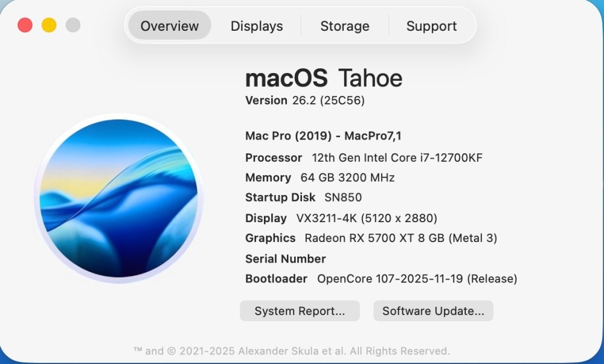
Task: Select the macOS Tahoe title text
Action: coord(324,78)
